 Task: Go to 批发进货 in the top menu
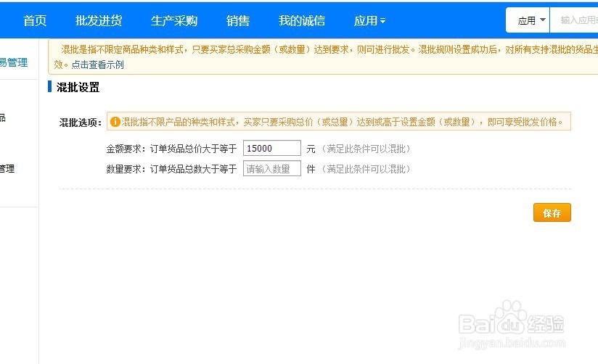click(99, 20)
